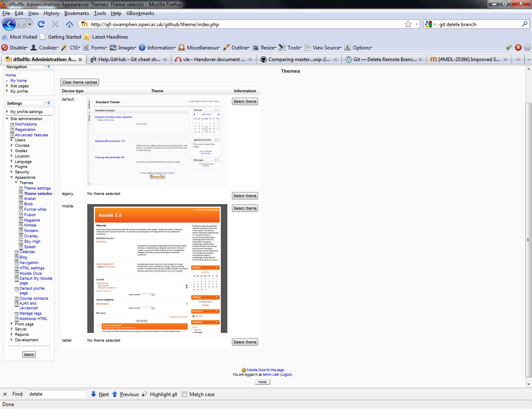Expand Front page settings
Image resolution: width=532 pixels, height=409 pixels.
coord(12,324)
